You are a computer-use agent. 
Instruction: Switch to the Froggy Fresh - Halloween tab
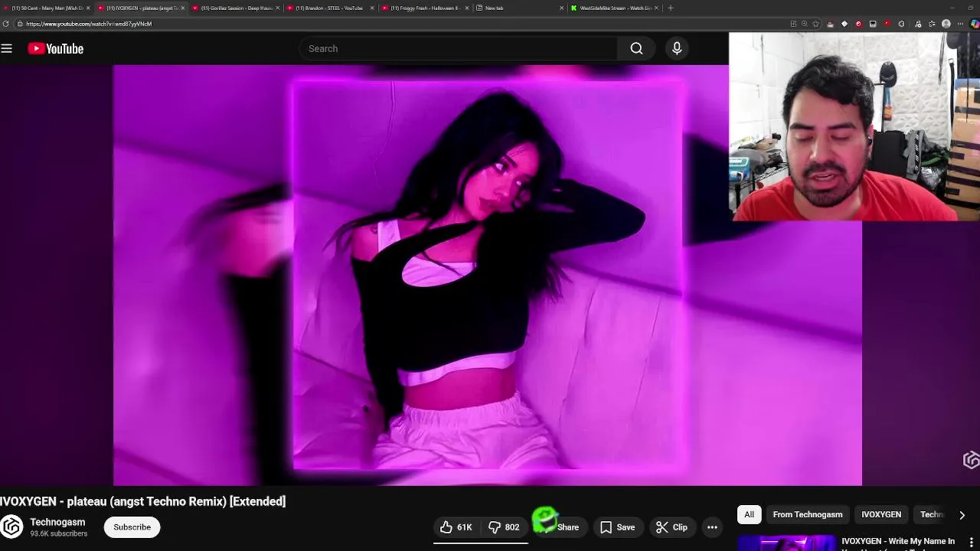[x=424, y=8]
